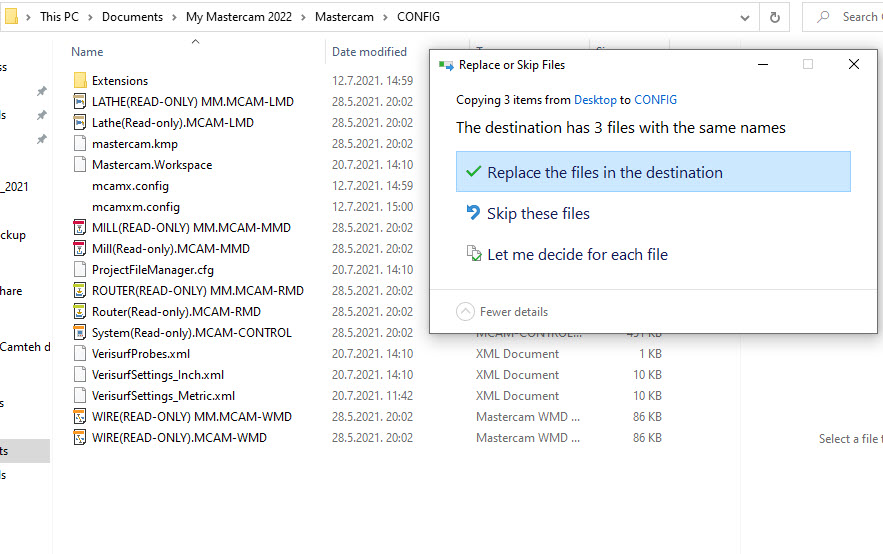This screenshot has height=554, width=883.
Task: Open address bar history dropdown
Action: coord(745,17)
